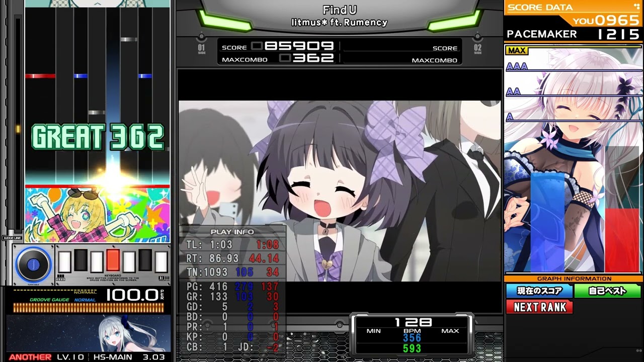
Task: Tap the leftmost white key indicator
Action: click(64, 262)
